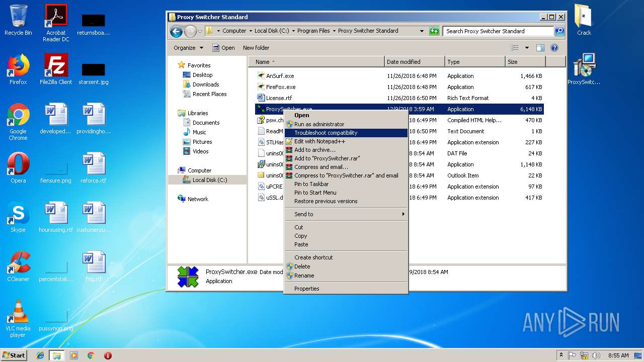
Task: Launch FileZilla Client shortcut
Action: pos(56,69)
